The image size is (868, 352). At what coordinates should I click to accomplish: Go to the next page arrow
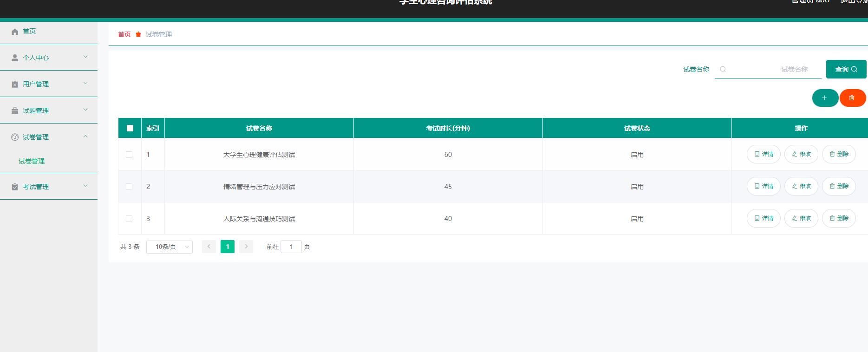coord(246,247)
